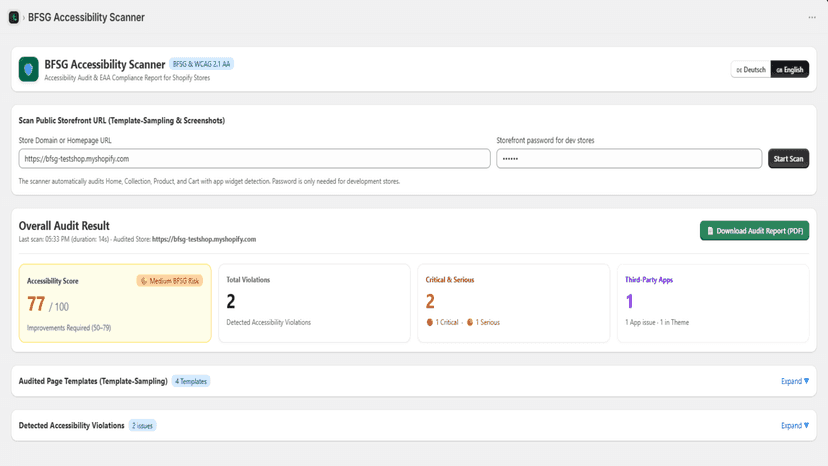828x466 pixels.
Task: Click the 1 Critical indicator icon
Action: pyautogui.click(x=429, y=322)
